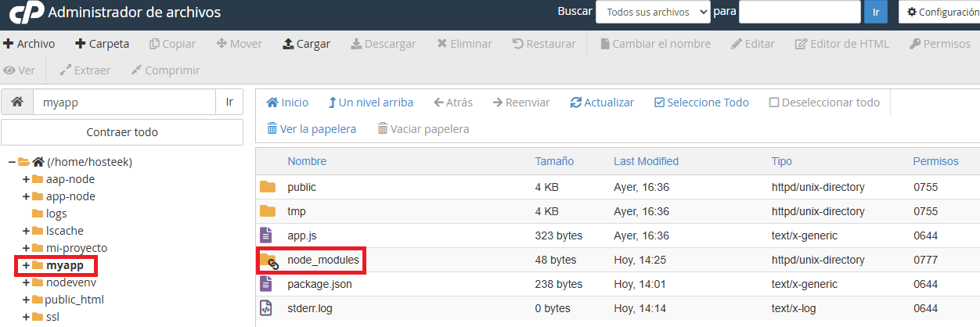Expand the public_html folder in tree
This screenshot has height=327, width=980.
(26, 300)
